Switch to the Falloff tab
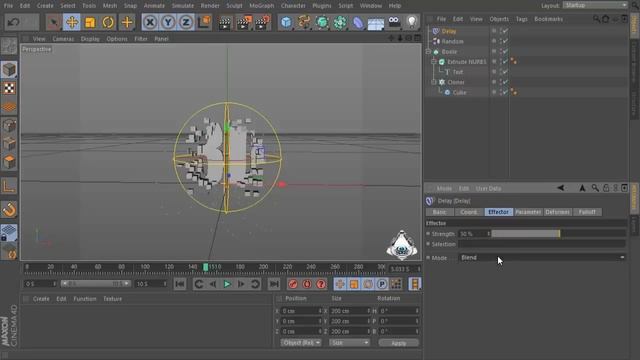640x360 pixels. 587,212
